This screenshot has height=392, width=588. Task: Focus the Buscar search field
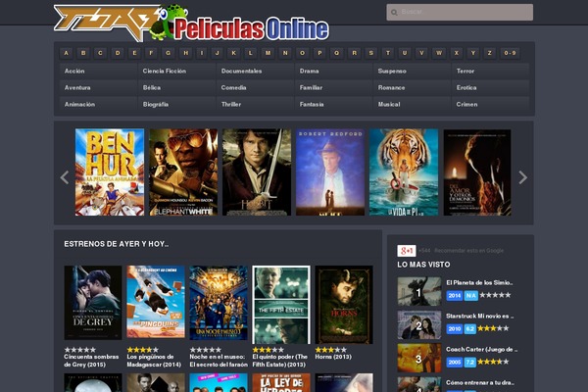460,13
